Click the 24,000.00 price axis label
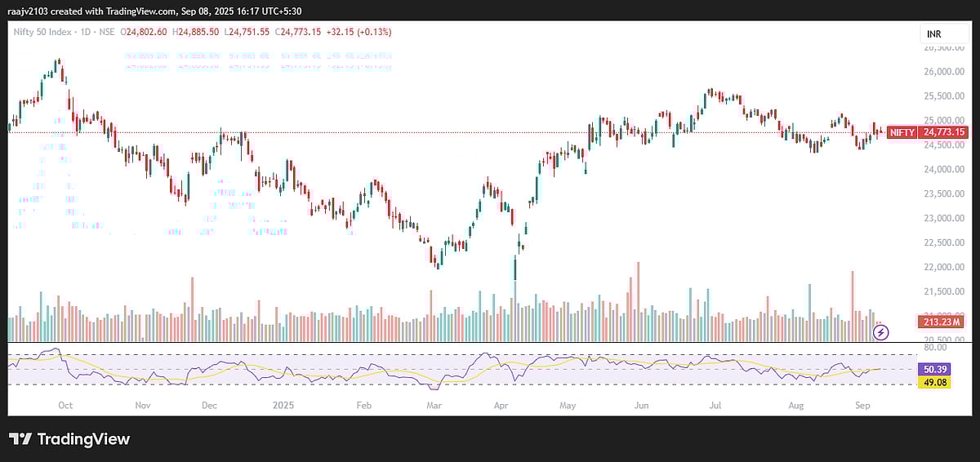Screen dimensions: 980x462 [943, 169]
